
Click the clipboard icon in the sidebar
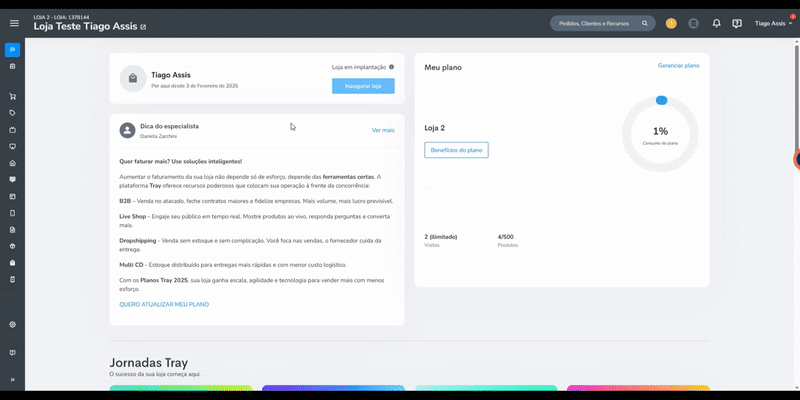point(13,280)
